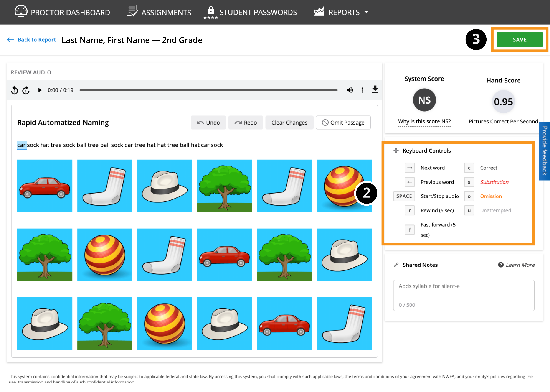
Task: Click the Student Passwords lock icon
Action: click(x=211, y=11)
